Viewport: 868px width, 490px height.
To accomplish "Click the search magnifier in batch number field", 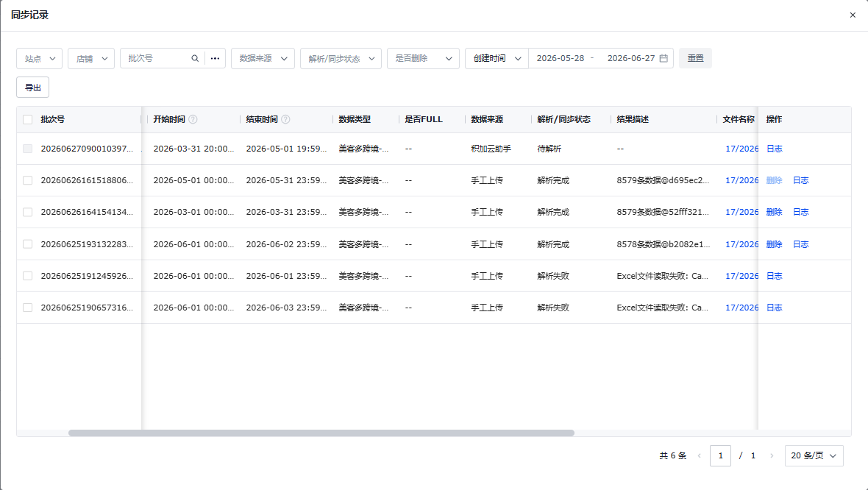I will pyautogui.click(x=195, y=58).
